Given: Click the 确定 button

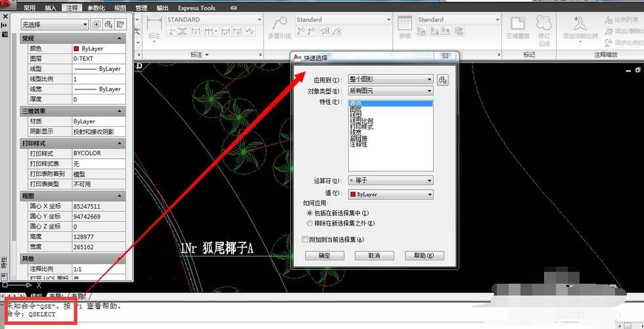Looking at the screenshot, I should point(325,255).
